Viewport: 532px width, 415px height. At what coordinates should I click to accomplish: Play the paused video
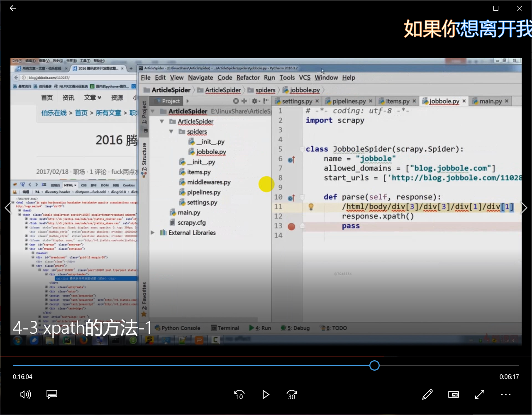coord(266,395)
